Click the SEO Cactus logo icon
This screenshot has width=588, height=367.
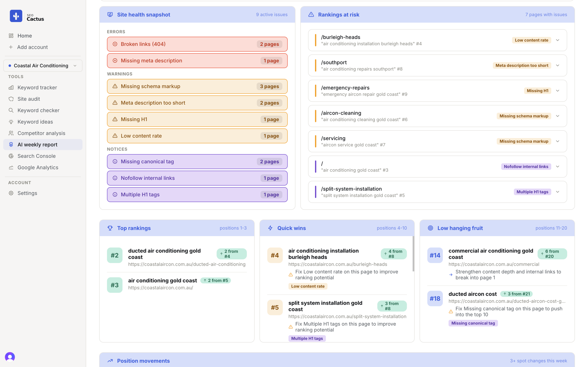pyautogui.click(x=16, y=16)
